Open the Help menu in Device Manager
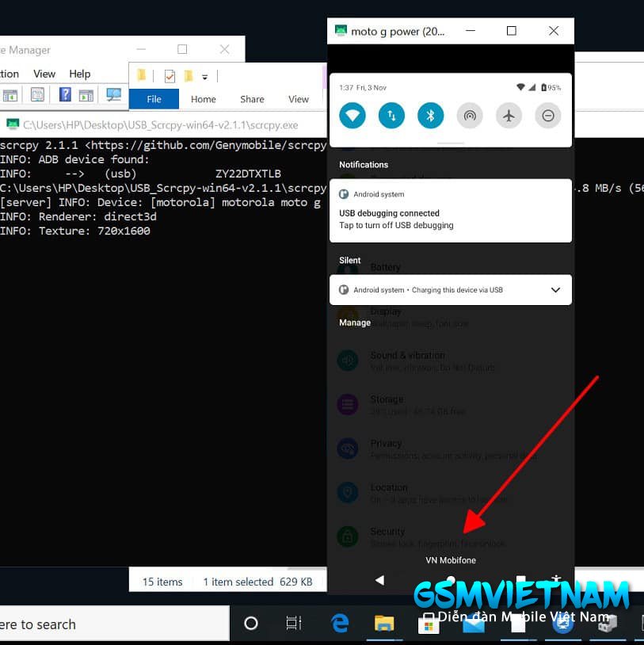This screenshot has width=644, height=645. [x=80, y=74]
